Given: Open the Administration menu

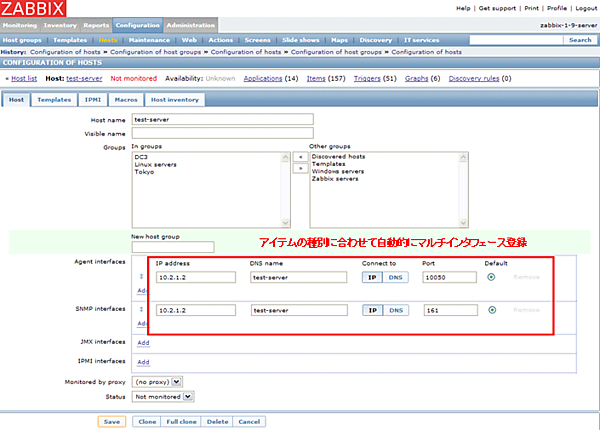Looking at the screenshot, I should click(x=192, y=24).
